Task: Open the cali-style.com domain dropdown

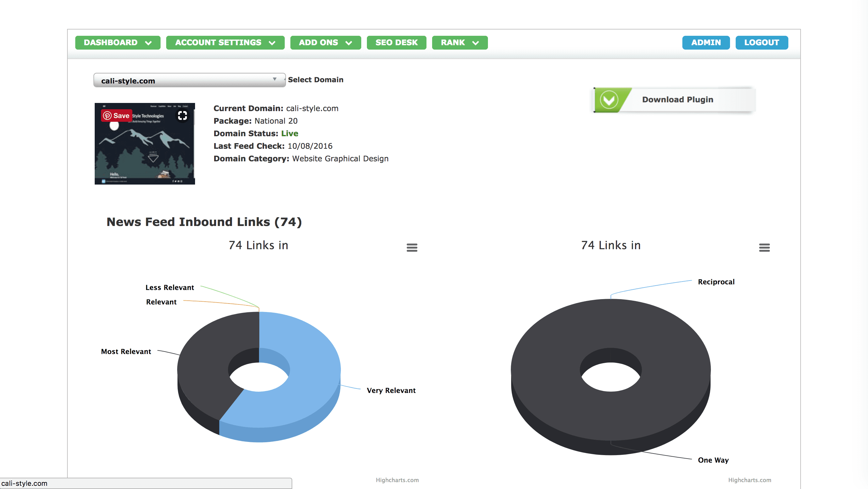Action: (189, 80)
